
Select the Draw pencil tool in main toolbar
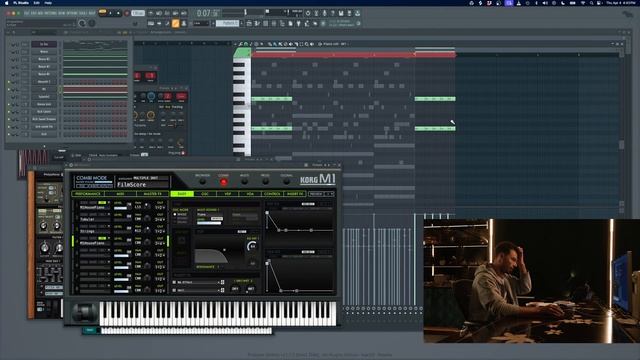click(x=176, y=24)
